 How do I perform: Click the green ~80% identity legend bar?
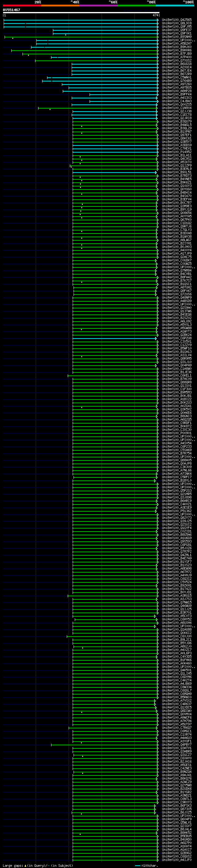pyautogui.click(x=137, y=6)
